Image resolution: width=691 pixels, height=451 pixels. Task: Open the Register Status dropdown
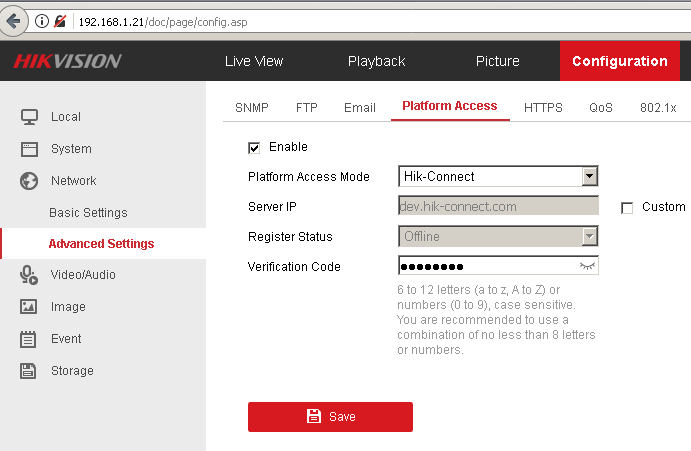[589, 237]
